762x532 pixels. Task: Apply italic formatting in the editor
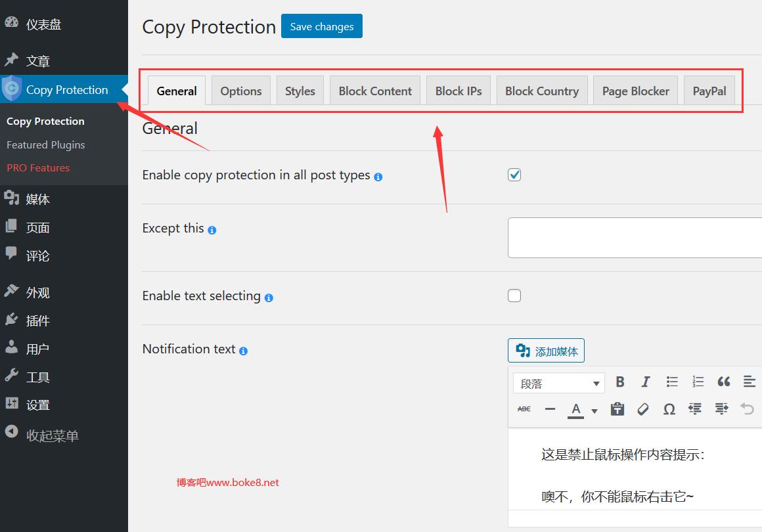646,382
